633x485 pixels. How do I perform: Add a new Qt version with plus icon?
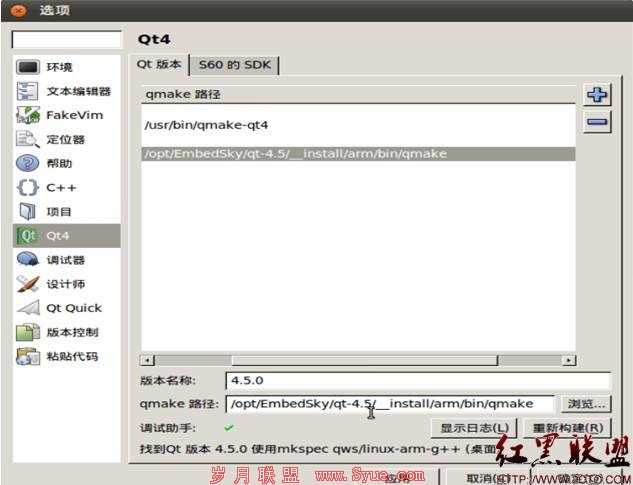pos(597,94)
